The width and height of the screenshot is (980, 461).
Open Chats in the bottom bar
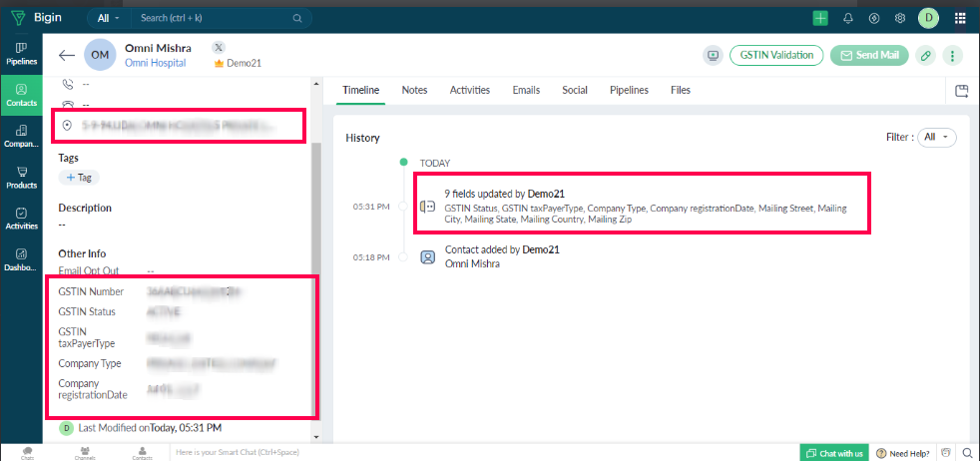tap(27, 453)
